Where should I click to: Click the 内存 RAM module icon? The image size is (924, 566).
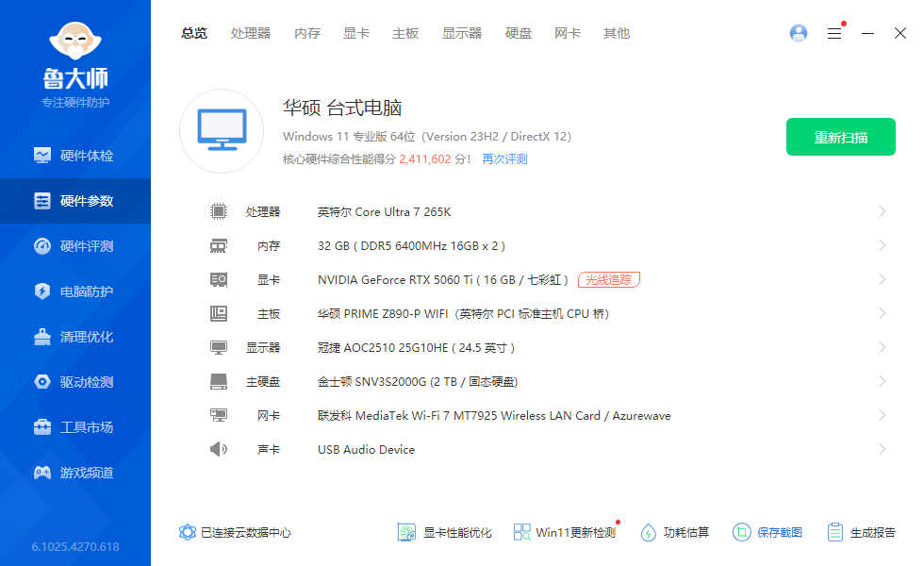click(x=219, y=245)
